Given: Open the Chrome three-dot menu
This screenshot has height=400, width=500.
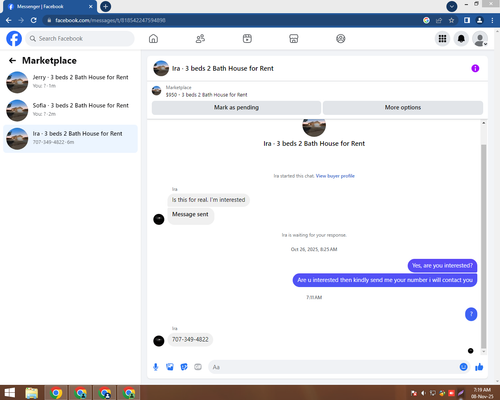Looking at the screenshot, I should coord(492,20).
